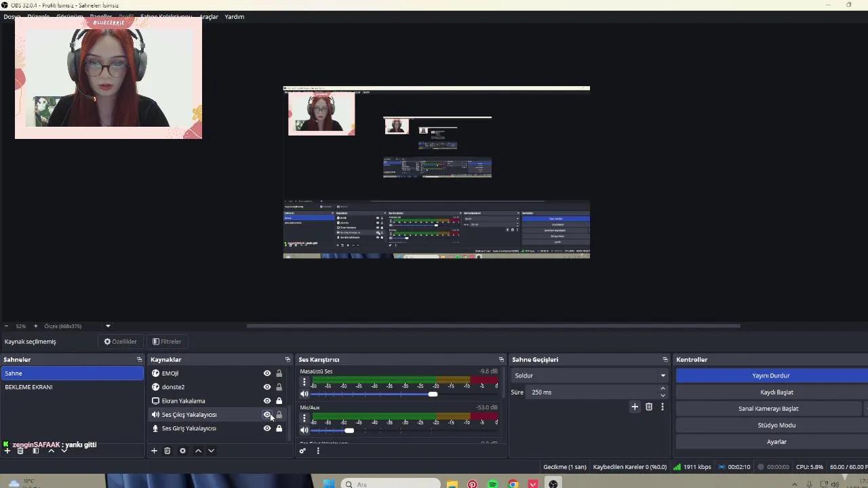868x488 pixels.
Task: Increase Süre value with up stepper arrow
Action: click(x=663, y=388)
